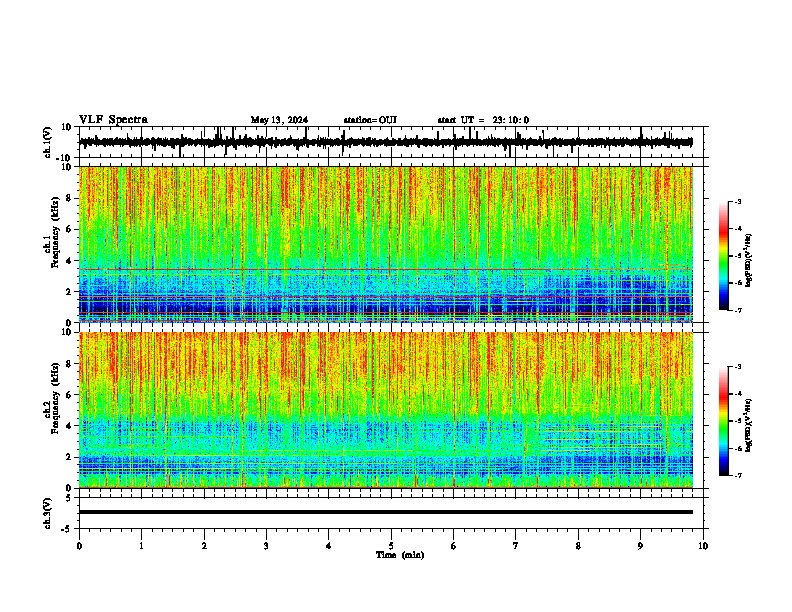Click the "5" tick on ch.3(V) axis
792x612 pixels.
(x=70, y=498)
